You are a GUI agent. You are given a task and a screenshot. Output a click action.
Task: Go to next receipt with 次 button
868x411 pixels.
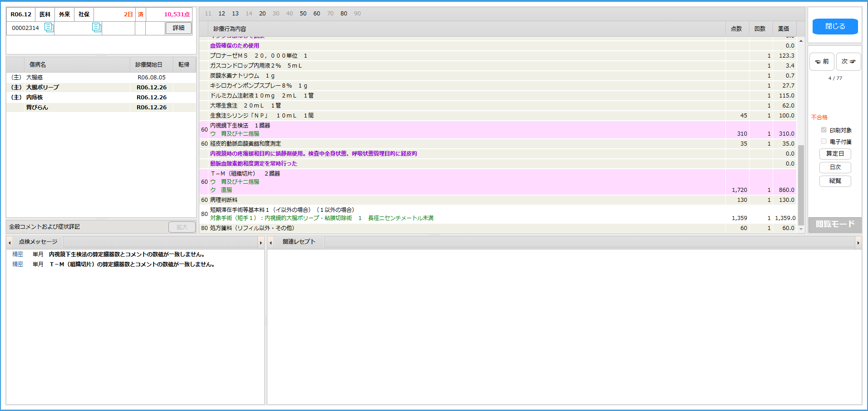[848, 62]
